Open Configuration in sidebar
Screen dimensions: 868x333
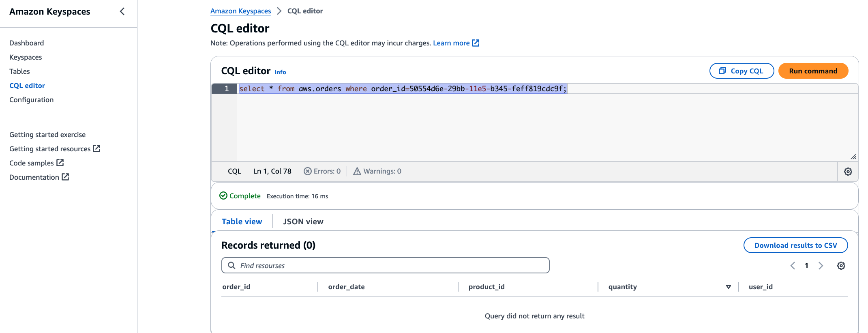click(32, 100)
